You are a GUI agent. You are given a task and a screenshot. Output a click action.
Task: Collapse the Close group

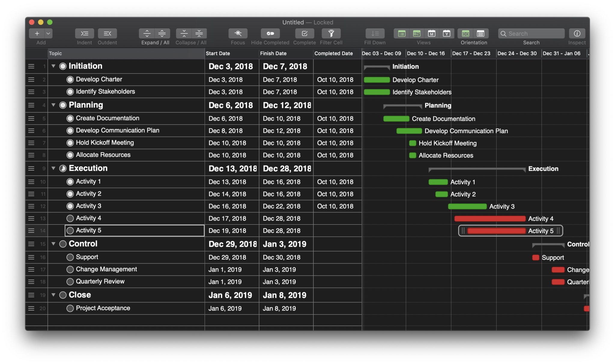pos(53,295)
